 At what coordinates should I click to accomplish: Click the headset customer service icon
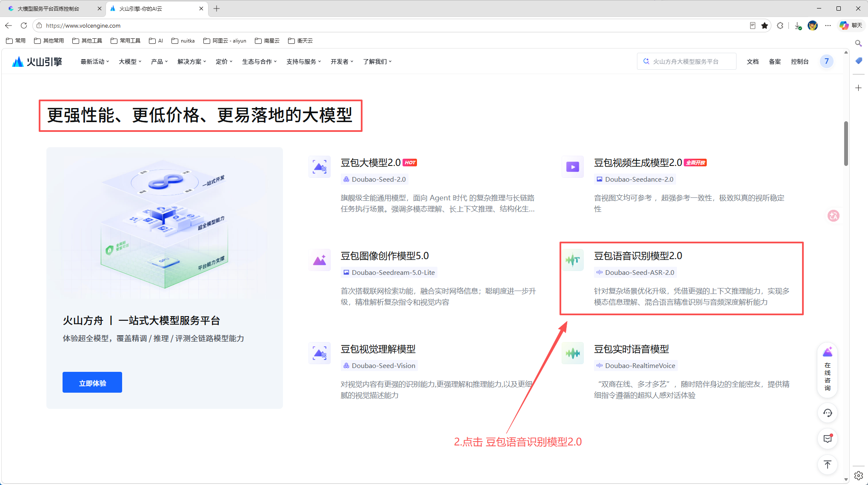(x=828, y=413)
